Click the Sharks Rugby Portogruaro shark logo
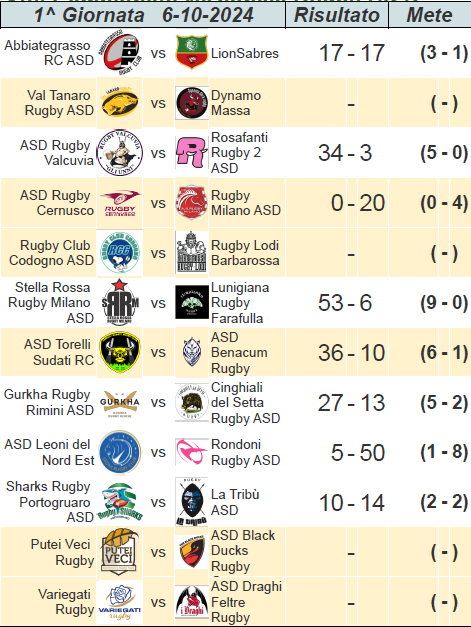This screenshot has width=471, height=627. (x=120, y=502)
